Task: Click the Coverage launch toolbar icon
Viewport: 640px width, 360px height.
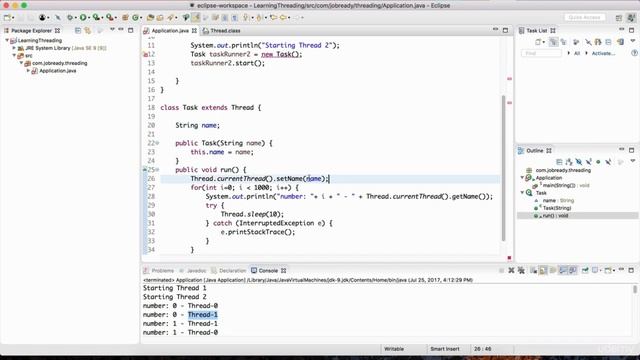Action: [96, 18]
